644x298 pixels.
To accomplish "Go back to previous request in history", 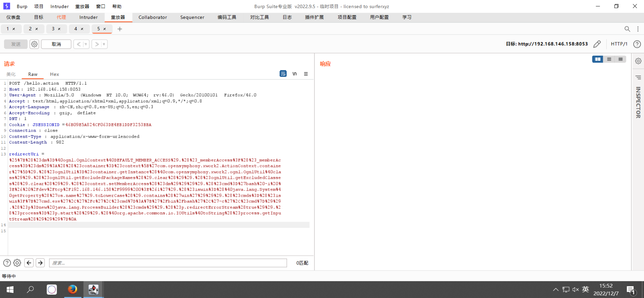I will click(79, 44).
